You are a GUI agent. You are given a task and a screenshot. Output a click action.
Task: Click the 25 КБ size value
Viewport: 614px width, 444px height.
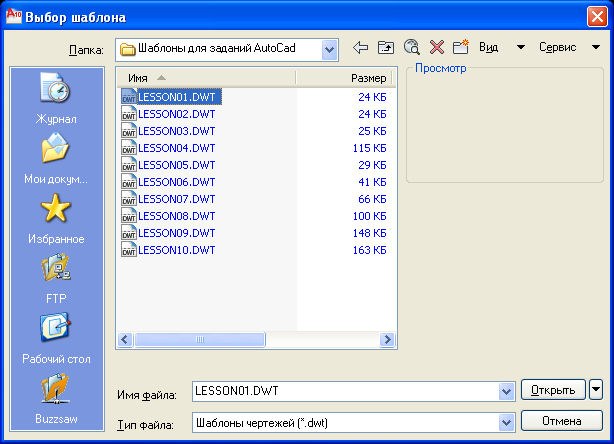point(372,131)
